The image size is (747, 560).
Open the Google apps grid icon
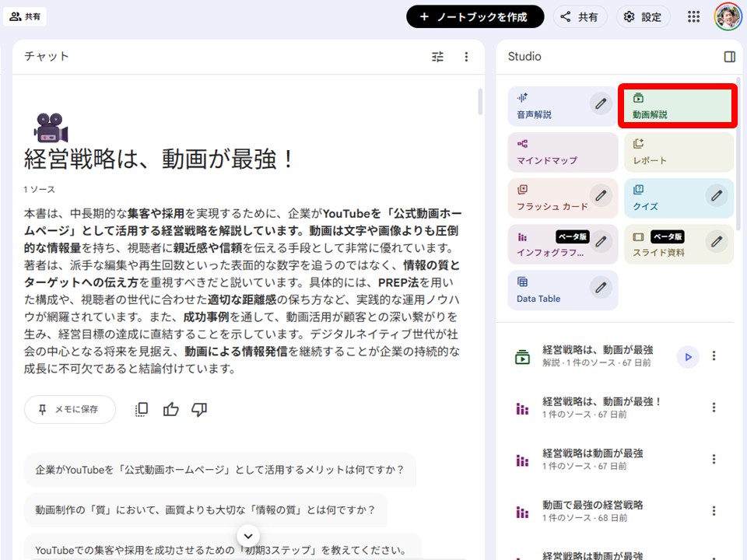(x=693, y=16)
